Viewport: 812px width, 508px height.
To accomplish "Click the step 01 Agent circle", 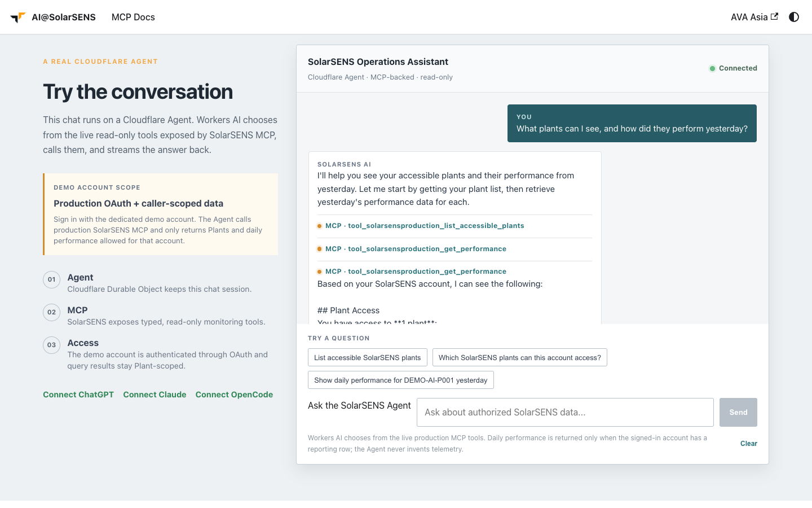I will (x=52, y=279).
